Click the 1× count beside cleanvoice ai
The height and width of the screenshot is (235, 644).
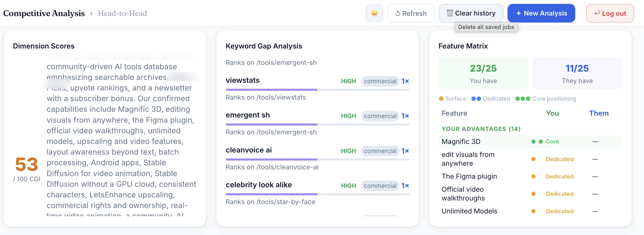(x=405, y=151)
